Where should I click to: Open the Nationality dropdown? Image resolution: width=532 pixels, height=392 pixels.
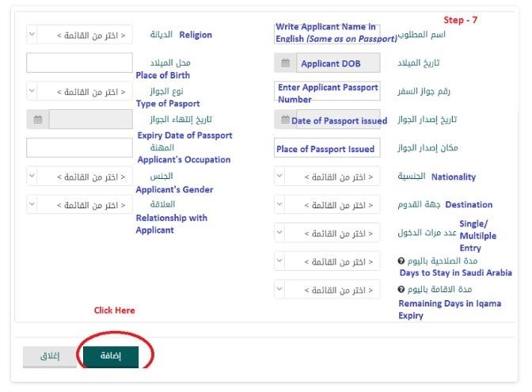pyautogui.click(x=326, y=177)
